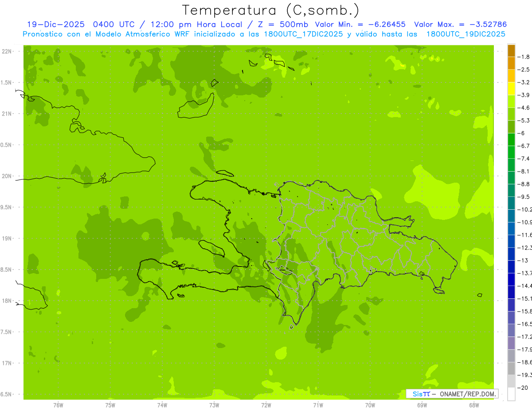Click the '72W' longitude label
This screenshot has height=411, width=532.
pos(266,405)
